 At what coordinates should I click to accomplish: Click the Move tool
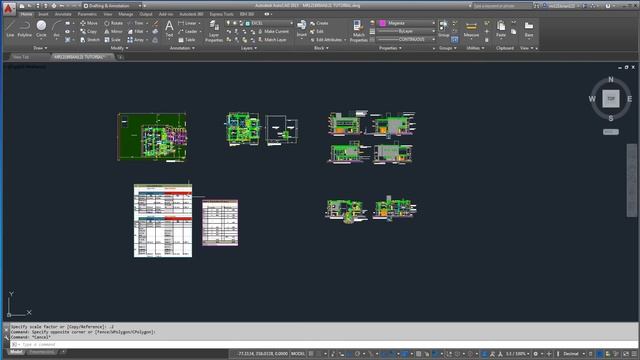click(89, 23)
